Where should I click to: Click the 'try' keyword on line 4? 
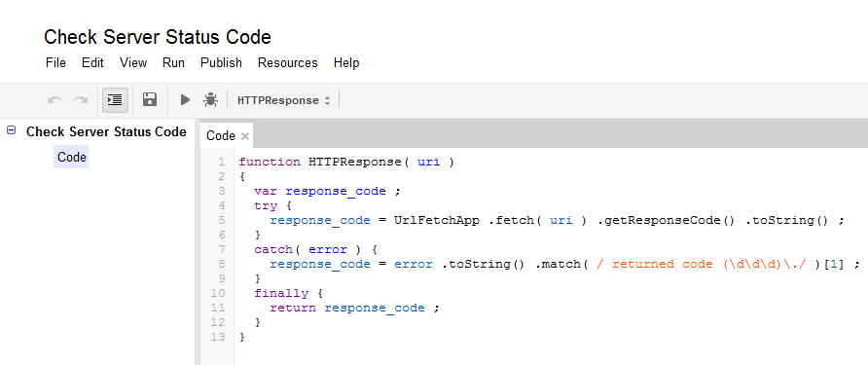(x=266, y=206)
